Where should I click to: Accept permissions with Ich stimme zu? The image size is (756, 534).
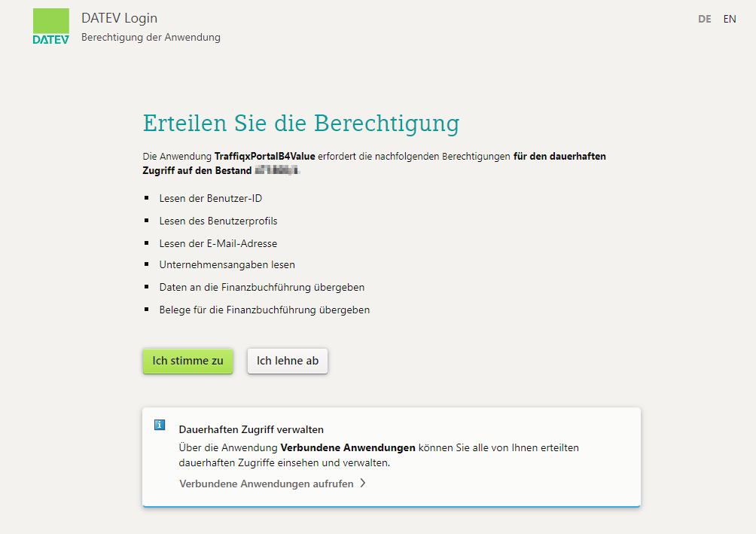pos(187,361)
